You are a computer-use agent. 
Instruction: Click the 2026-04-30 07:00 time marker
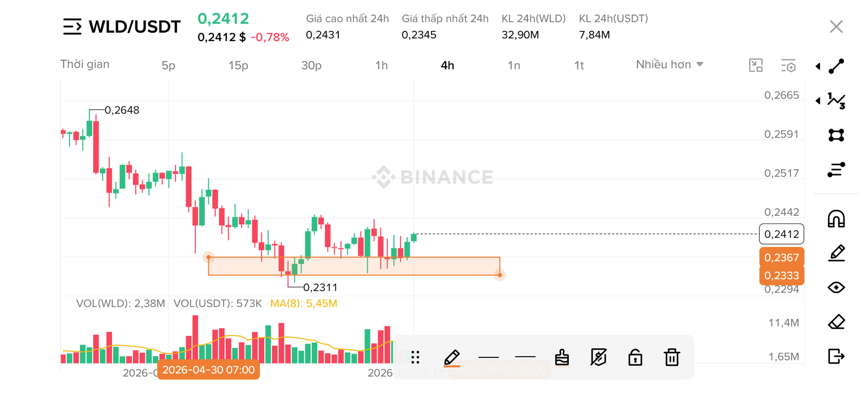(208, 370)
